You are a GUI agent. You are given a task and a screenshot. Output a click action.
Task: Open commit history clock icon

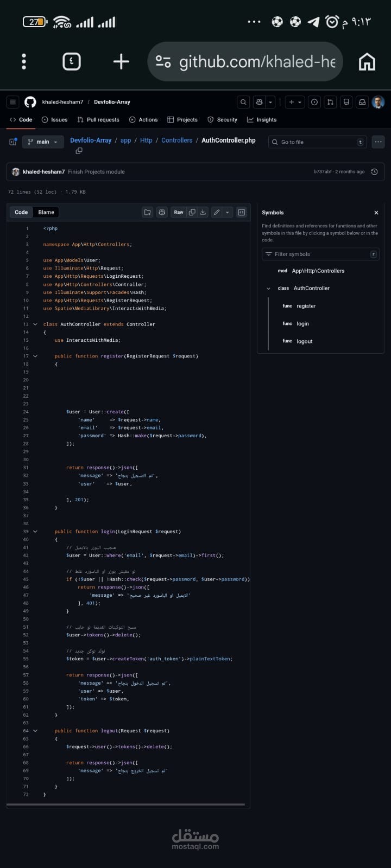(x=374, y=172)
